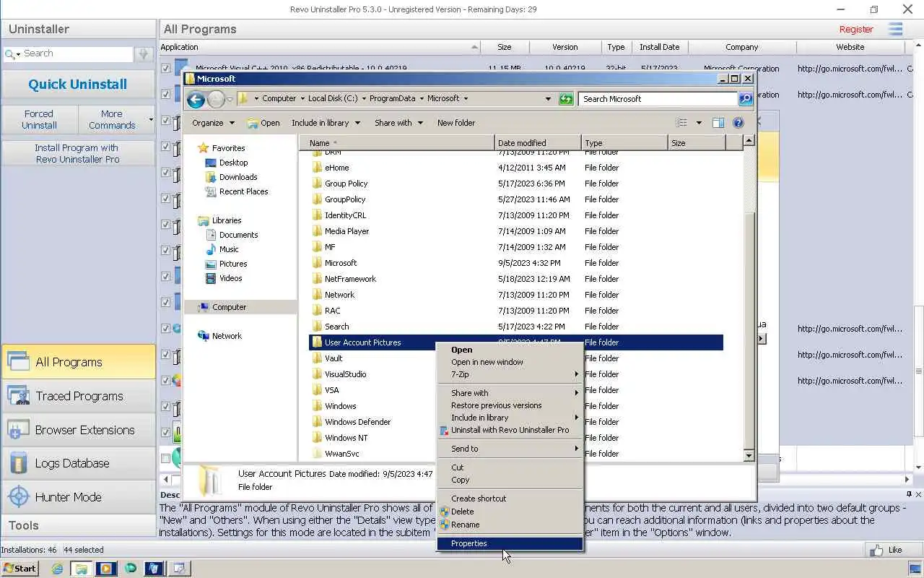Screen dimensions: 924x578
Task: Expand the breadcrumb arrow after ProgramData
Action: coord(421,99)
